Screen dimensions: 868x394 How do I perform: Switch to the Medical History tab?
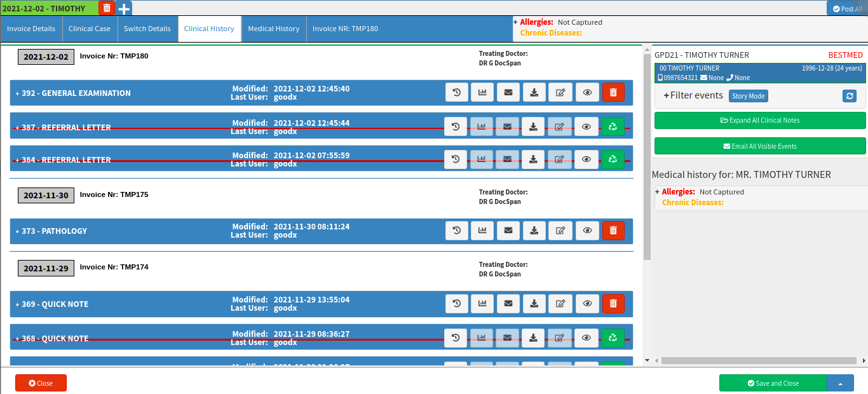coord(273,29)
